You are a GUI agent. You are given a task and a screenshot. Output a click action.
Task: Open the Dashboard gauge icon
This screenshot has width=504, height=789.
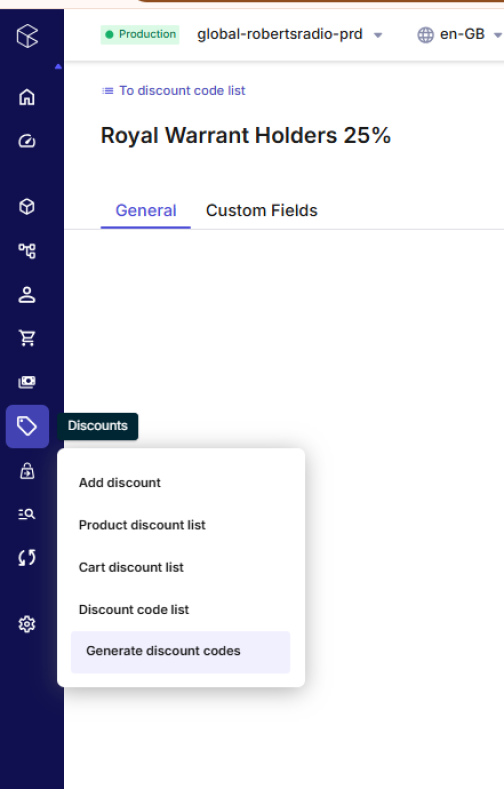point(27,141)
